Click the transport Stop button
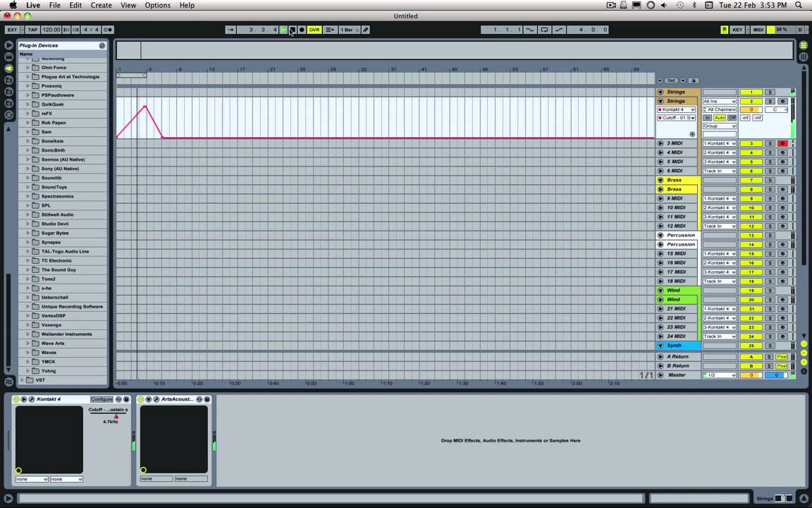Screen dimensions: 812x508 [292, 30]
